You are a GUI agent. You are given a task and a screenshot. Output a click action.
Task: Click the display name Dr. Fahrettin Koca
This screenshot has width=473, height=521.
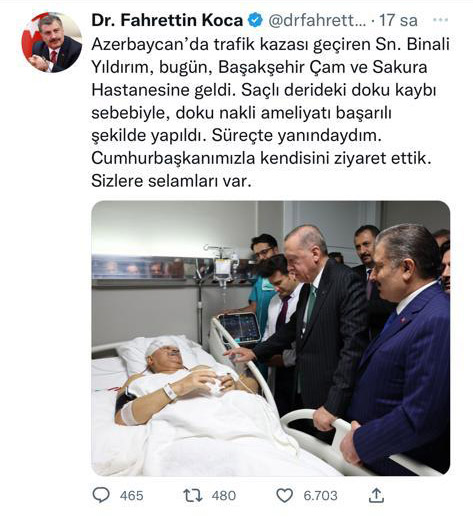(167, 20)
